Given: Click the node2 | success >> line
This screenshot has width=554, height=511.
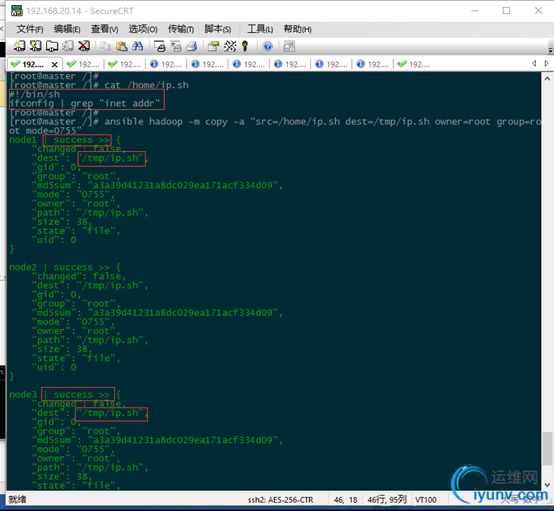Looking at the screenshot, I should pos(65,267).
